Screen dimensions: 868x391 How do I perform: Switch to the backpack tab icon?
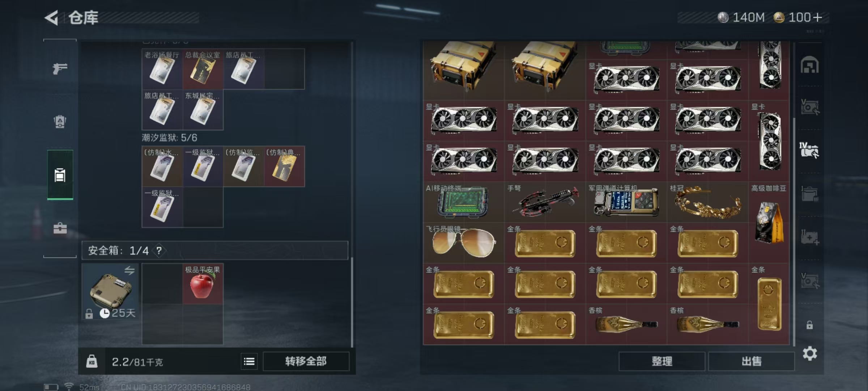pyautogui.click(x=60, y=122)
